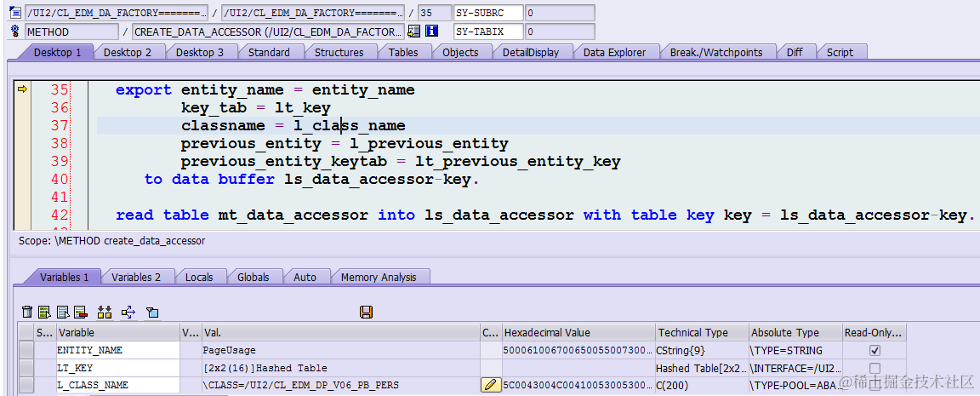Click the SY-TABIX variable field

click(488, 32)
